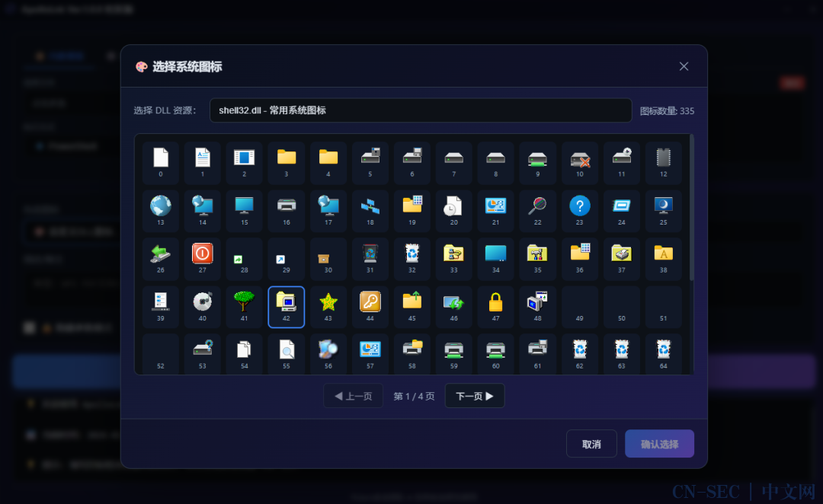
Task: Choose the document search icon 55
Action: click(x=286, y=354)
